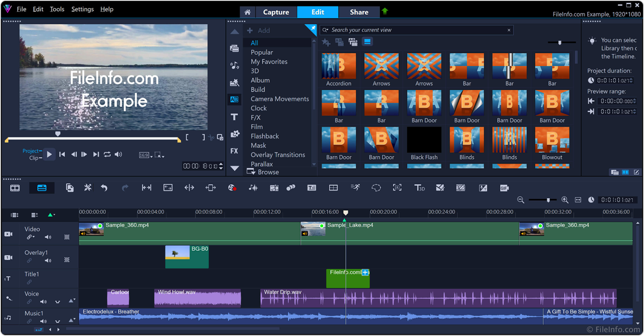644x336 pixels.
Task: Open the Settings menu
Action: point(82,9)
